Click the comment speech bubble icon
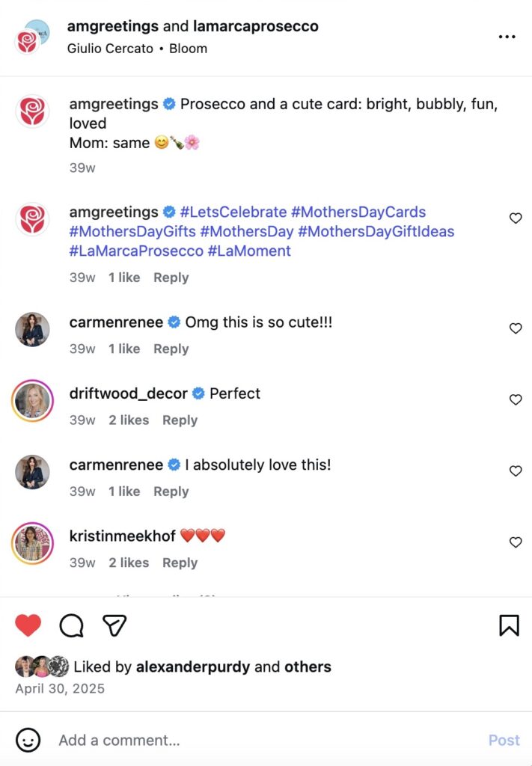 click(71, 625)
